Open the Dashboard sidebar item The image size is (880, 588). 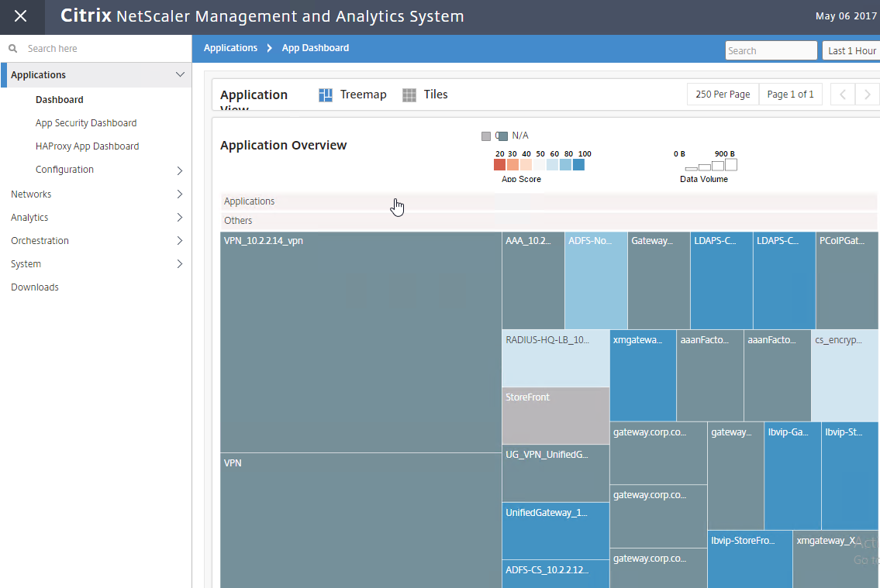pyautogui.click(x=60, y=100)
